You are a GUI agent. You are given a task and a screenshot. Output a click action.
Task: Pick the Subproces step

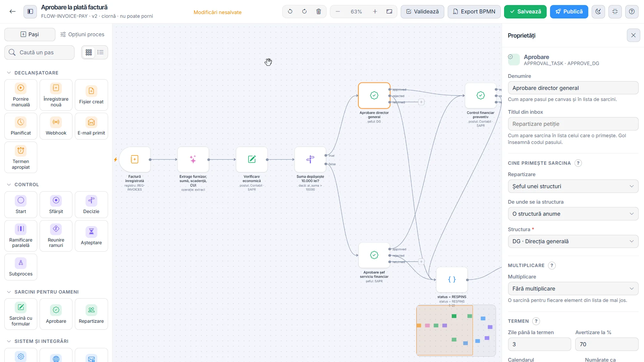[x=21, y=267]
